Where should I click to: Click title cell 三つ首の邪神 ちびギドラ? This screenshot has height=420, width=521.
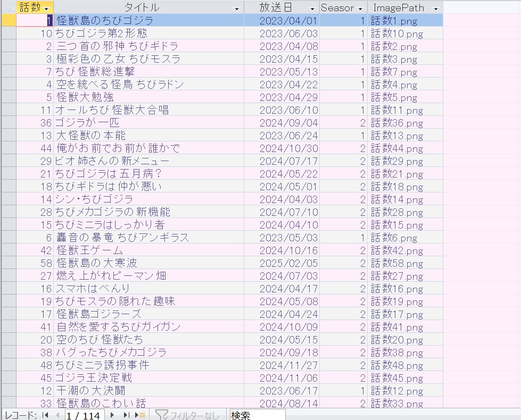click(148, 46)
